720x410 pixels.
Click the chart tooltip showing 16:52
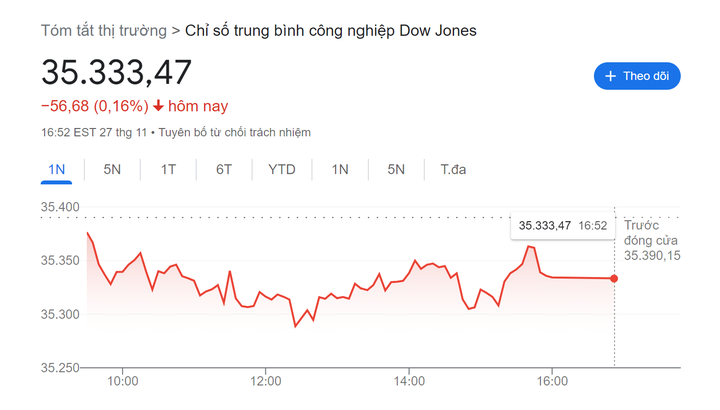[x=563, y=226]
